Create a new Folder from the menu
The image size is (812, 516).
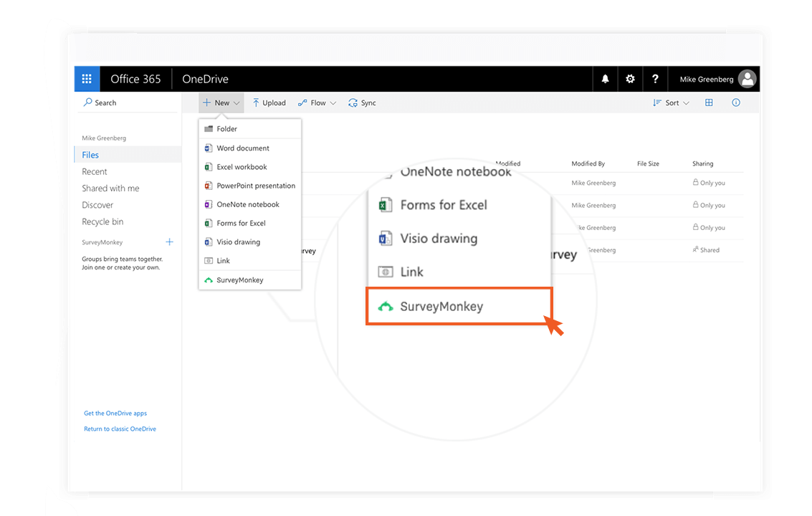226,129
